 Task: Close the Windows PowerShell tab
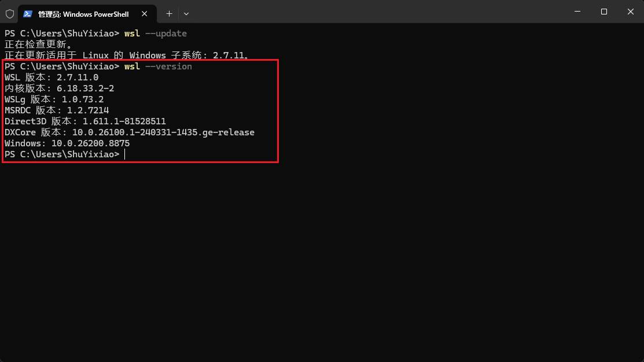(x=144, y=14)
